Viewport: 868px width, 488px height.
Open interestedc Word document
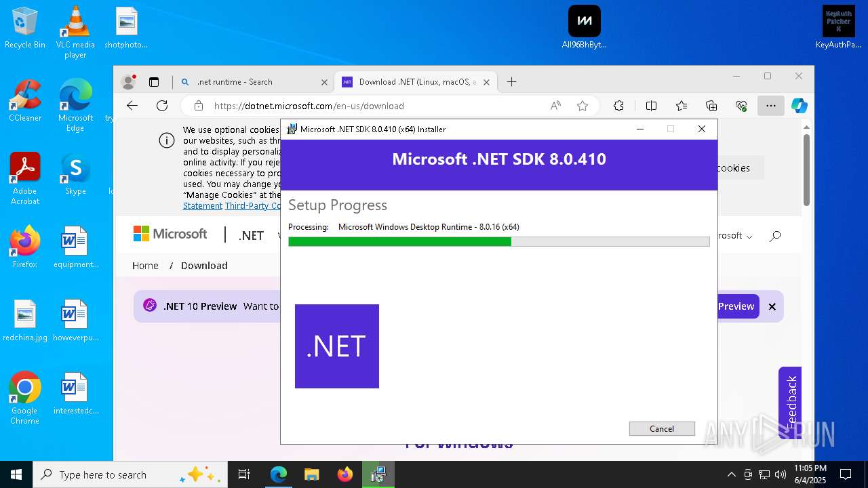pyautogui.click(x=75, y=393)
